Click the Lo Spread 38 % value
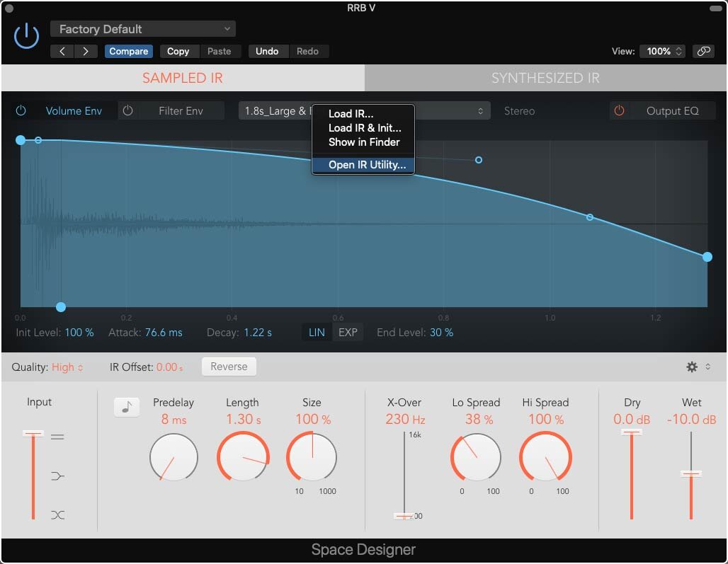Image resolution: width=728 pixels, height=564 pixels. pyautogui.click(x=479, y=420)
